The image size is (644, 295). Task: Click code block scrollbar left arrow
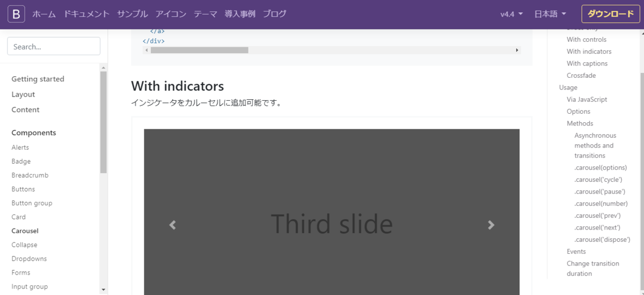point(146,50)
